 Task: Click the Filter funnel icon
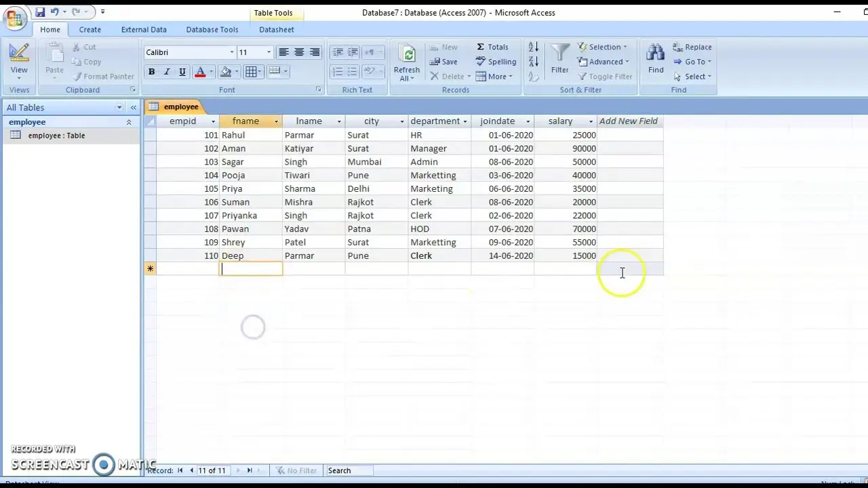560,53
